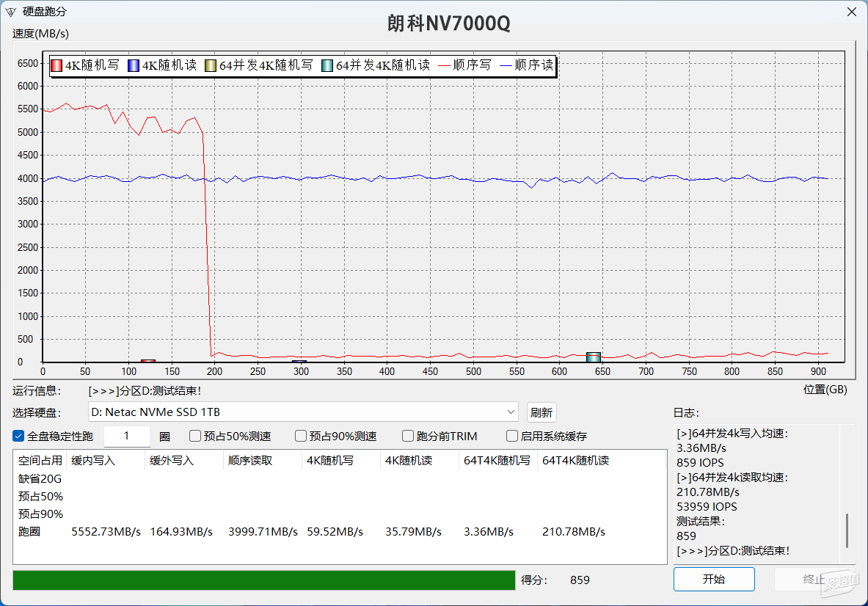Toggle the 全盘稳定性跑 checkbox
The width and height of the screenshot is (868, 606).
[18, 436]
